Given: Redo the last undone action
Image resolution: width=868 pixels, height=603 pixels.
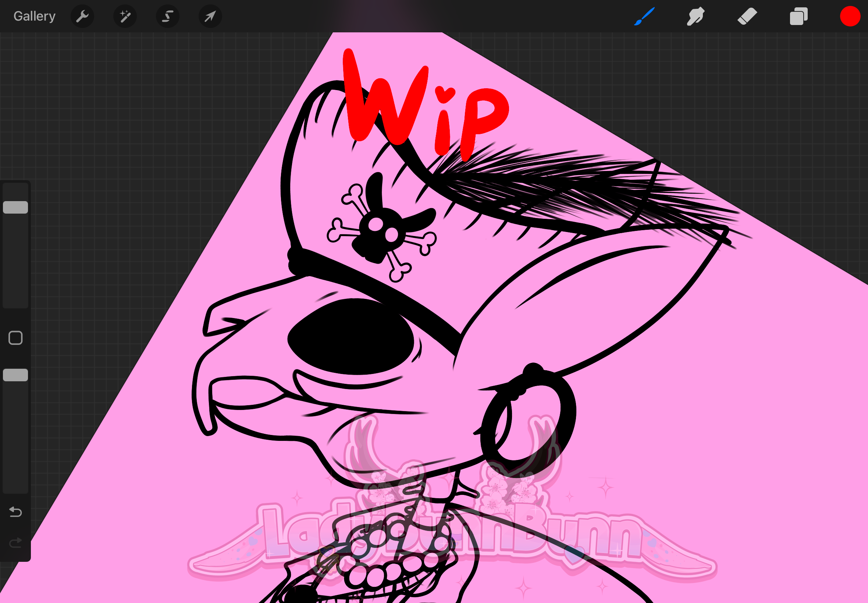Looking at the screenshot, I should click(15, 543).
